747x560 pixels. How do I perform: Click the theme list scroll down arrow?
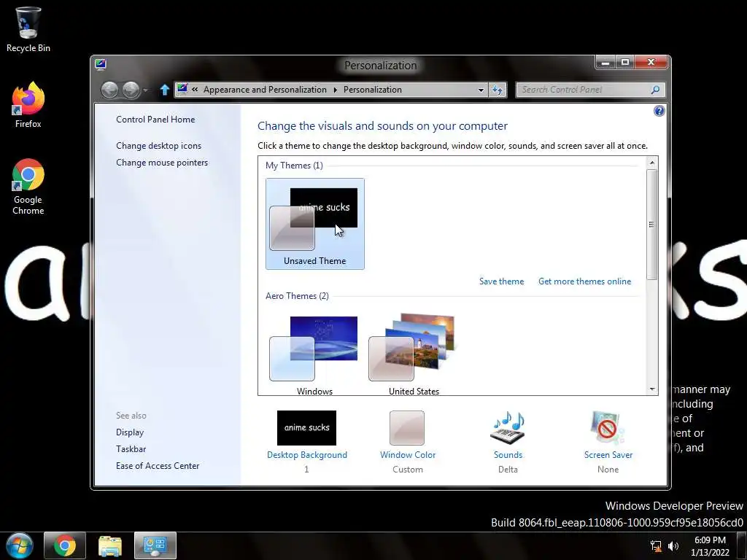pyautogui.click(x=651, y=389)
